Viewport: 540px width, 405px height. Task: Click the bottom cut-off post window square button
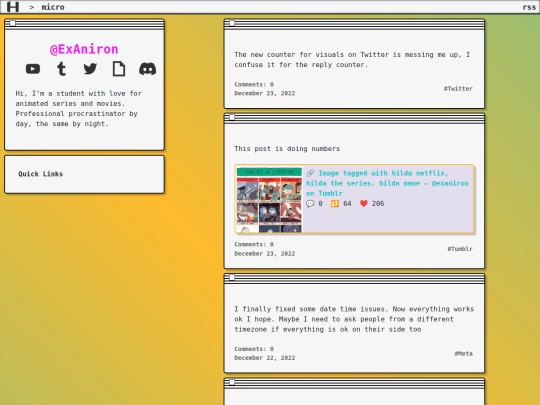coord(232,382)
